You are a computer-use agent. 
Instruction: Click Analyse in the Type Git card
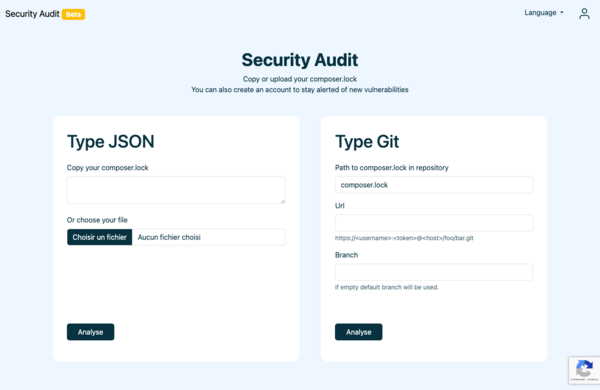point(359,332)
